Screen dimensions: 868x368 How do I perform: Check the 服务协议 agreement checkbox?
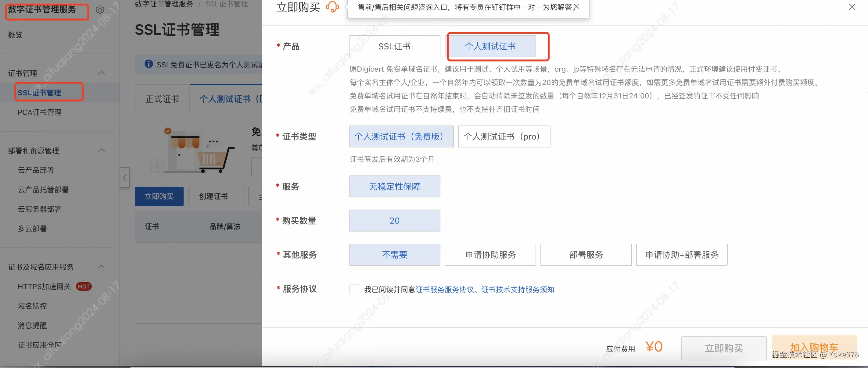pyautogui.click(x=354, y=289)
